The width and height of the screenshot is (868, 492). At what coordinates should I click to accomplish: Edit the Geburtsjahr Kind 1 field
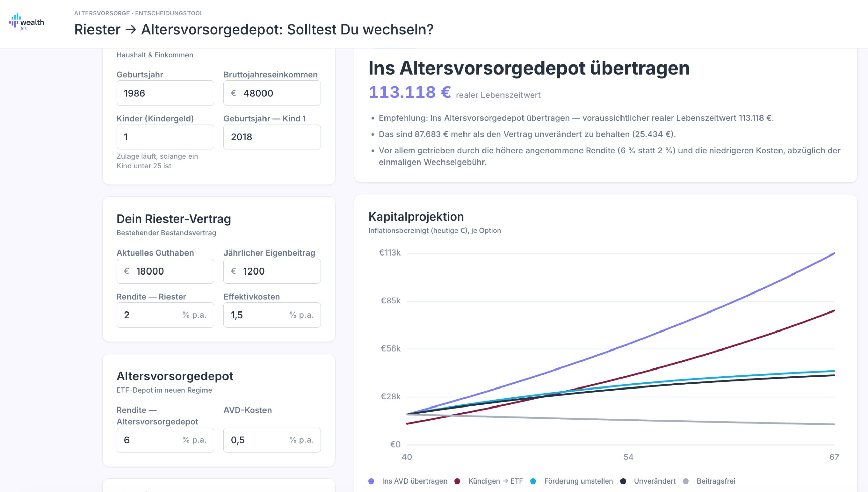click(x=272, y=137)
